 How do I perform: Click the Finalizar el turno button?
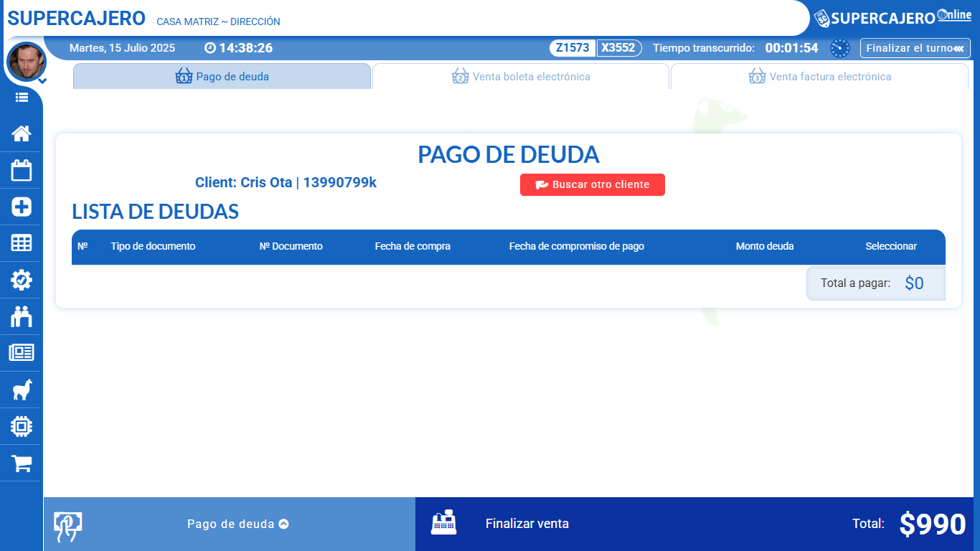pos(915,48)
